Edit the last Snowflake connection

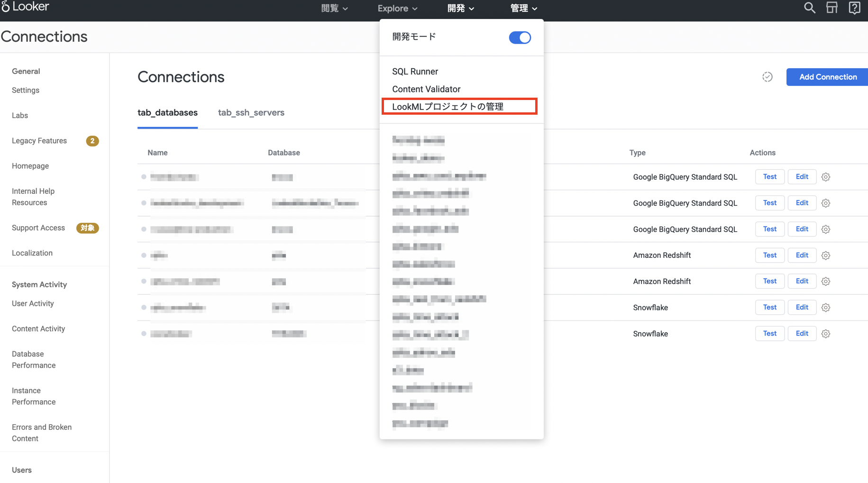point(802,333)
